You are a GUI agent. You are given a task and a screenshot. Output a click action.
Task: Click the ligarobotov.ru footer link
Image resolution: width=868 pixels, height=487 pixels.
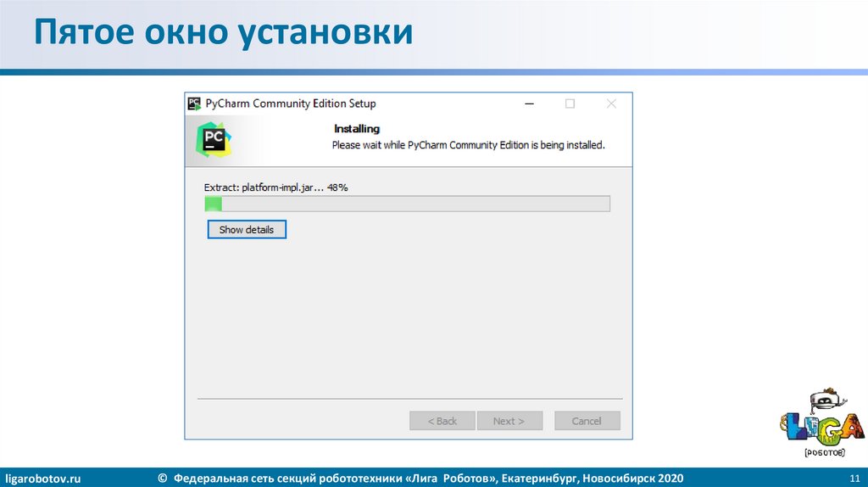(42, 479)
